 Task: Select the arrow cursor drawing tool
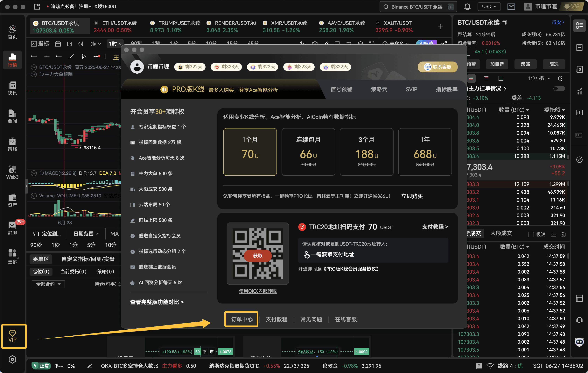point(84,56)
